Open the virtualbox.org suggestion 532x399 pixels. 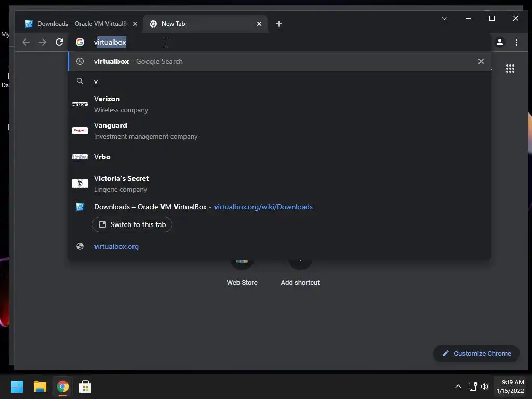click(280, 246)
